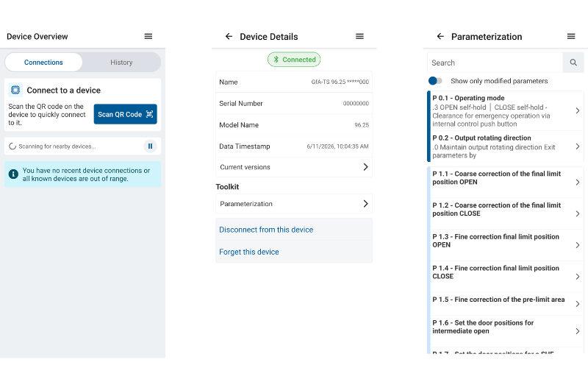
Task: Toggle Show only modified parameters switch
Action: click(x=435, y=81)
